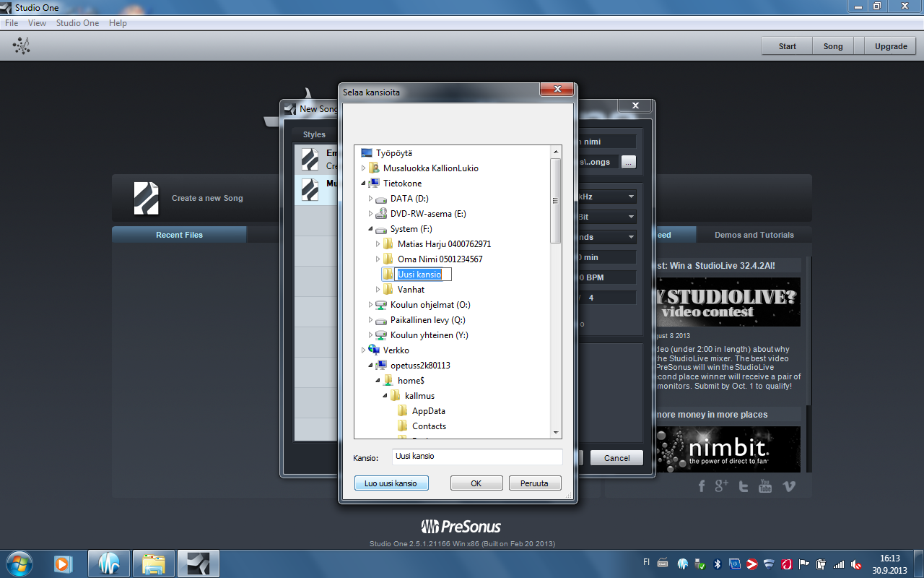
Task: Click the Bluetooth tray icon
Action: (718, 564)
